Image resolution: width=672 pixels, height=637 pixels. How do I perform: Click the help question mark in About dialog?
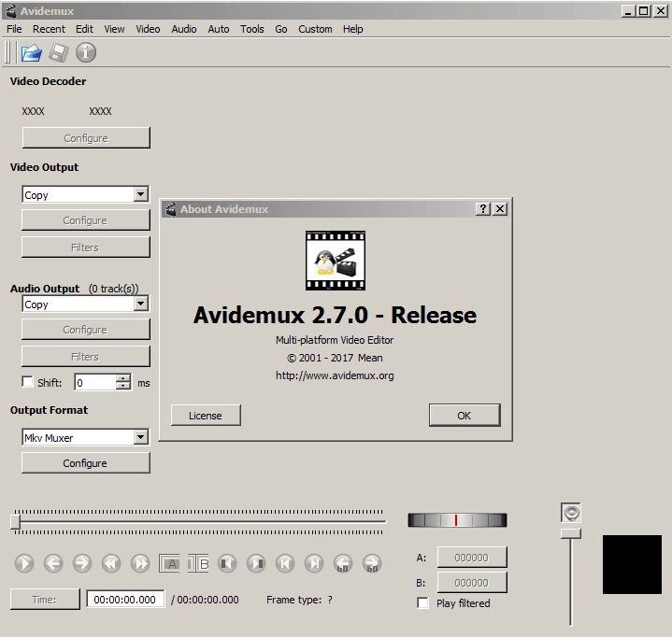(x=483, y=208)
